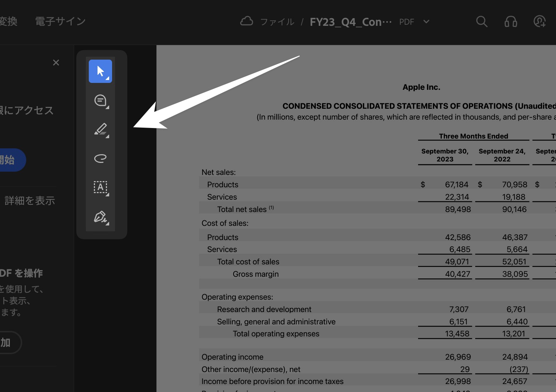556x392 pixels.
Task: Click 'Selling, general and administrative' label
Action: tap(276, 322)
